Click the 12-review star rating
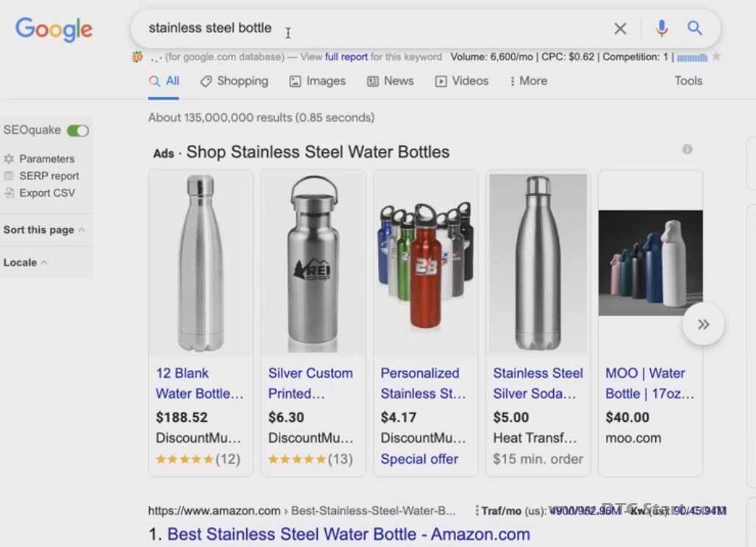 click(x=198, y=460)
